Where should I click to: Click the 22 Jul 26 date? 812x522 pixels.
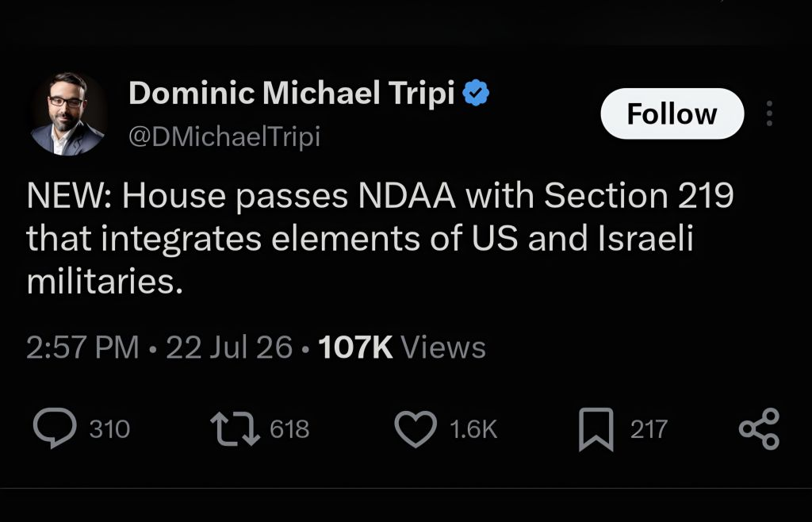pyautogui.click(x=229, y=347)
